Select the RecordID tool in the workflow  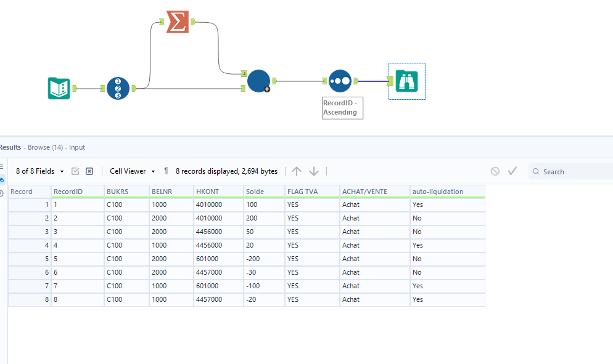tap(118, 88)
